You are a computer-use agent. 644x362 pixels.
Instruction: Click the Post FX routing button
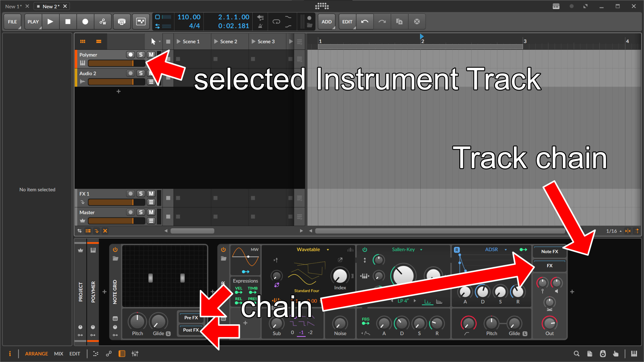[x=192, y=330]
